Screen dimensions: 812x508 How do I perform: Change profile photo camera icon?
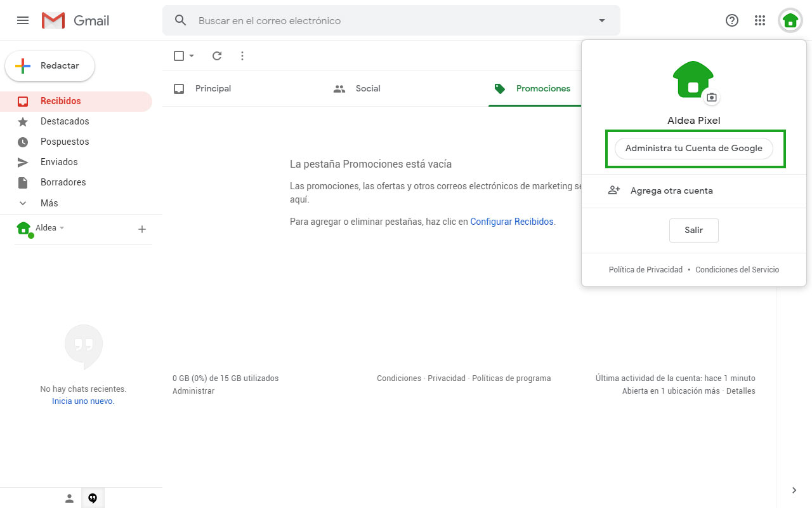(x=712, y=97)
